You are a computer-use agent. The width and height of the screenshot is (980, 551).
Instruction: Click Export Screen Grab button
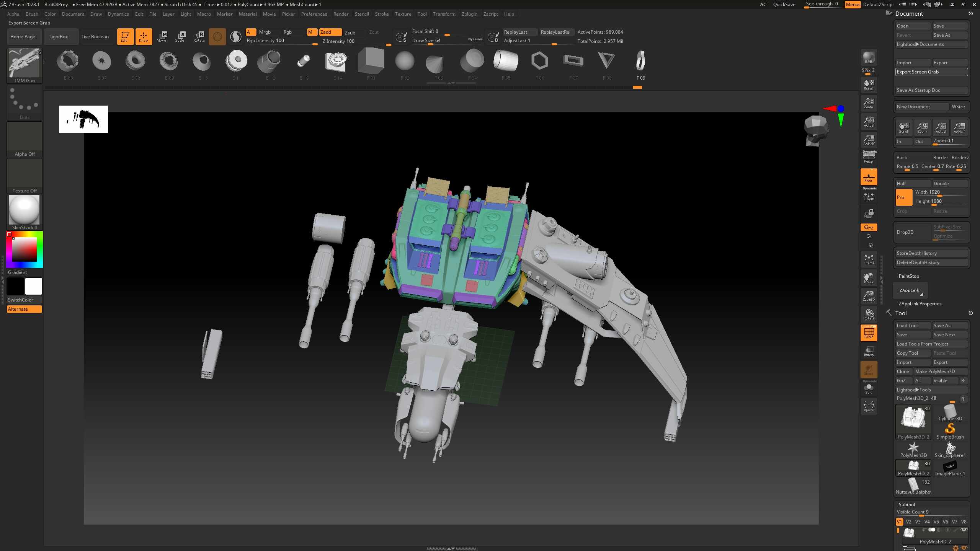click(931, 72)
